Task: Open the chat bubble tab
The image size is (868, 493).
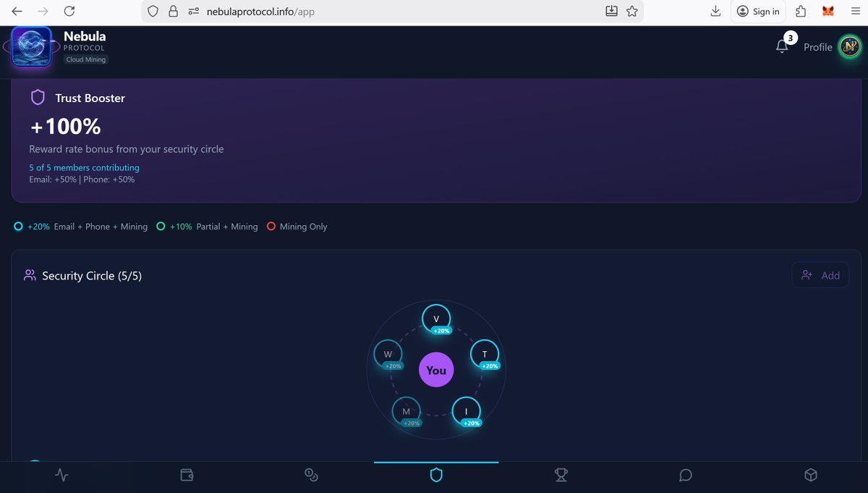Action: 686,476
